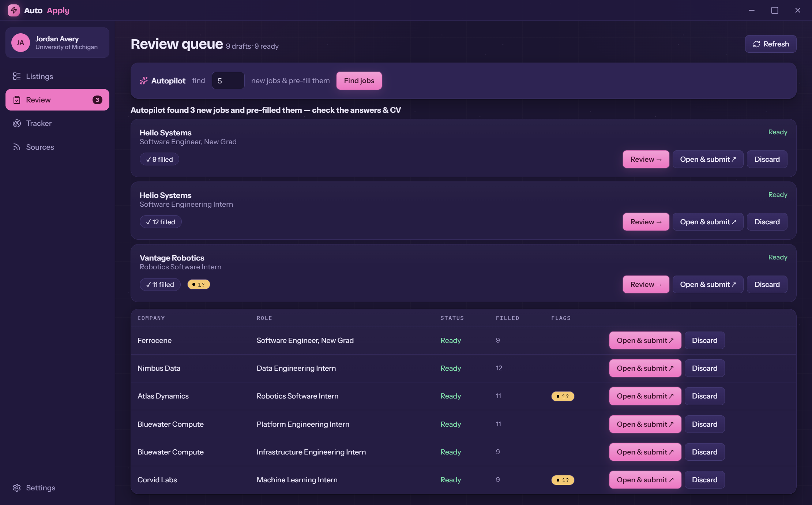812x505 pixels.
Task: Discard the Atlas Dynamics draft
Action: click(704, 396)
